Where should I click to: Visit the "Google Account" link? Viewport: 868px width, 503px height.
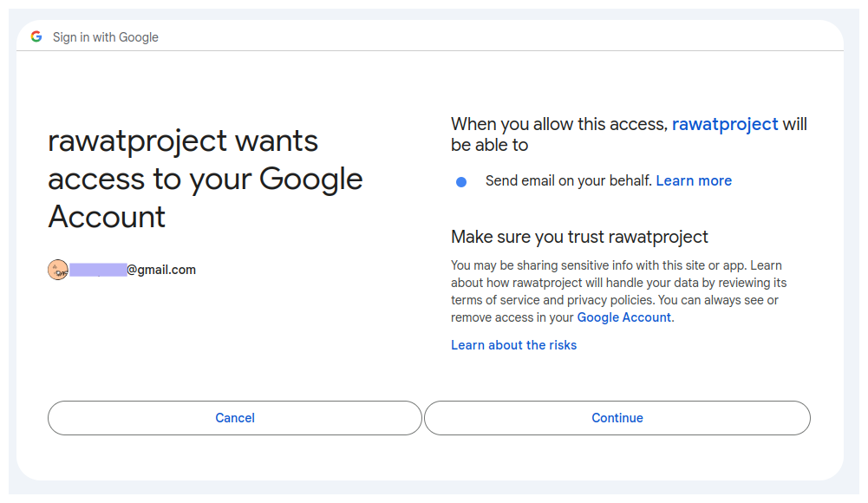click(x=623, y=317)
